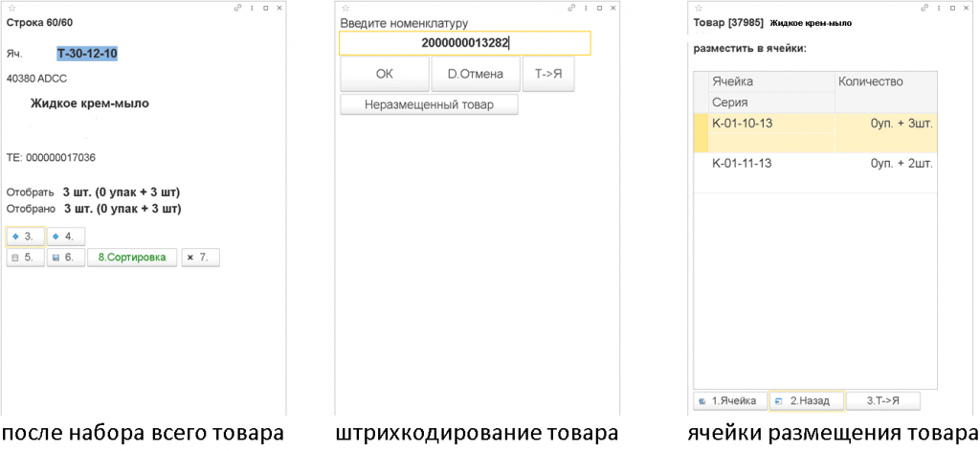The image size is (980, 451).
Task: Close the Введите номенклатуру window
Action: (613, 8)
